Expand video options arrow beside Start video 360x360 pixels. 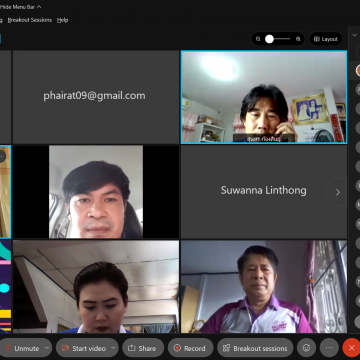[x=113, y=348]
